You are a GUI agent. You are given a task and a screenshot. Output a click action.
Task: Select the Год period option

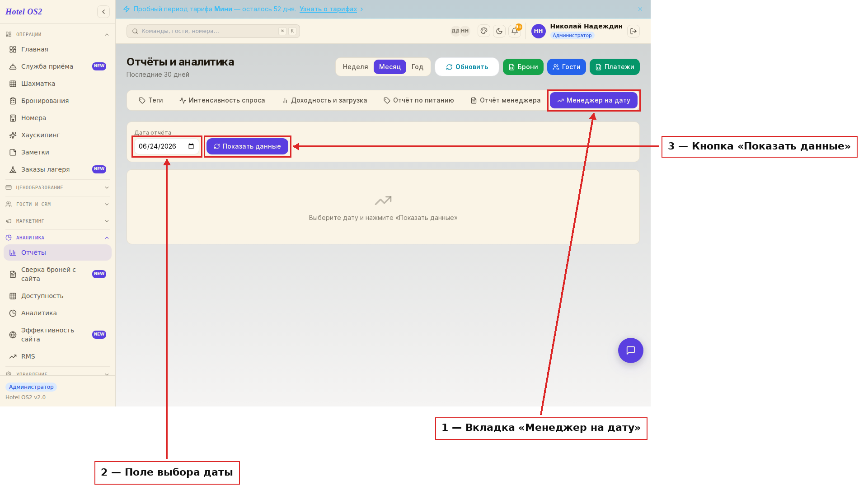point(417,67)
